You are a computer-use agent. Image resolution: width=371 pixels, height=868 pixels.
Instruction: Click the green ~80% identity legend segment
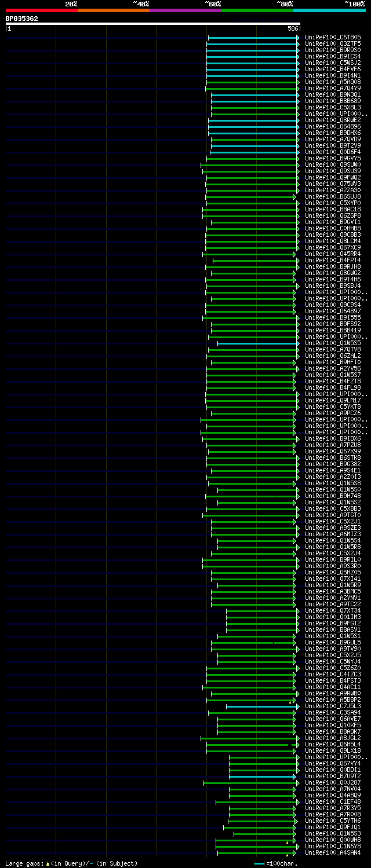click(257, 10)
